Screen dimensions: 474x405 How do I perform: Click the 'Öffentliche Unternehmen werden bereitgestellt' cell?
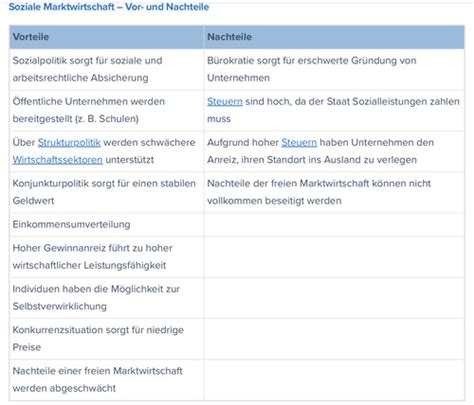(107, 110)
